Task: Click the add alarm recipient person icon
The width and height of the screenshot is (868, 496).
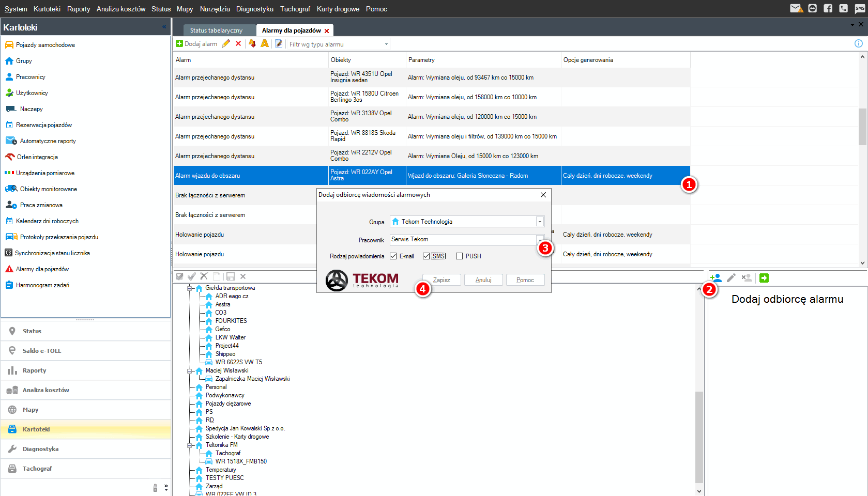Action: pyautogui.click(x=716, y=278)
